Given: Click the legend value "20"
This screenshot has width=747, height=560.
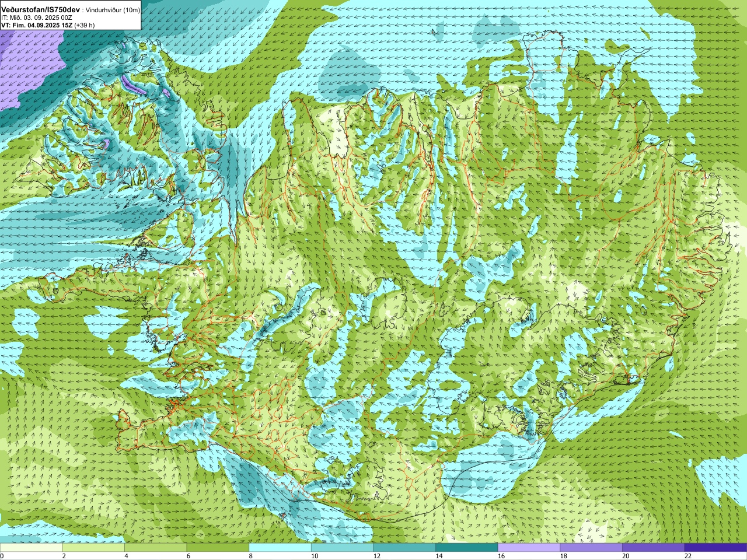Looking at the screenshot, I should [x=626, y=556].
